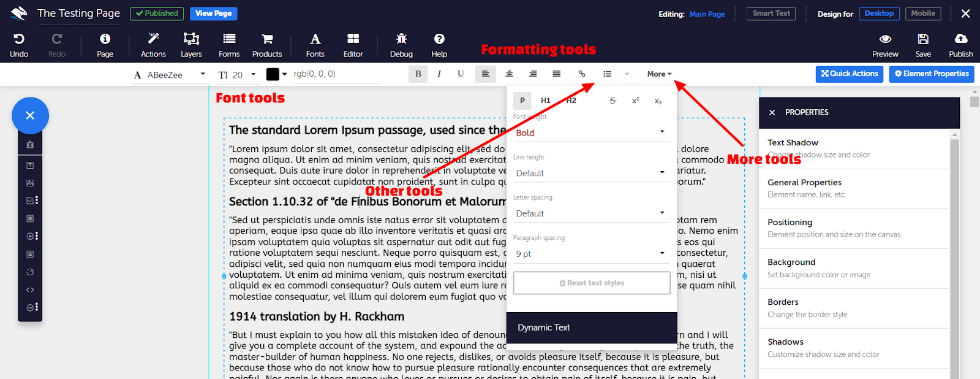Screen dimensions: 980x379
Task: Click the View Page button
Action: point(213,13)
